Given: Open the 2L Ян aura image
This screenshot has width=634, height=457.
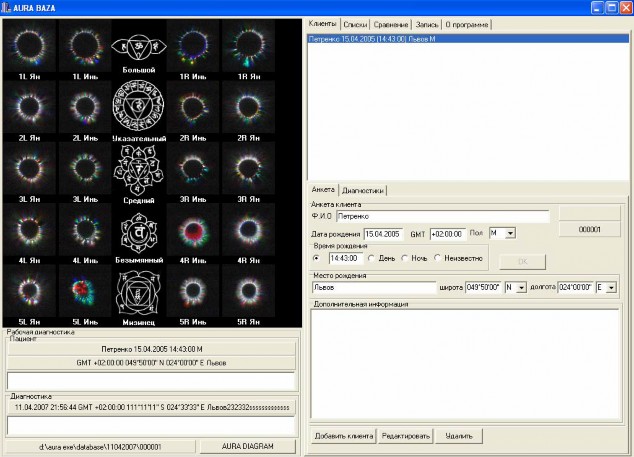Looking at the screenshot, I should pyautogui.click(x=29, y=107).
